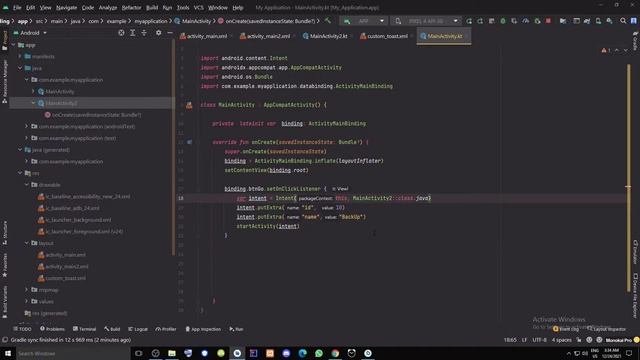Click the Make Project hammer icon
Viewport: 640px width, 360px height.
[x=328, y=21]
